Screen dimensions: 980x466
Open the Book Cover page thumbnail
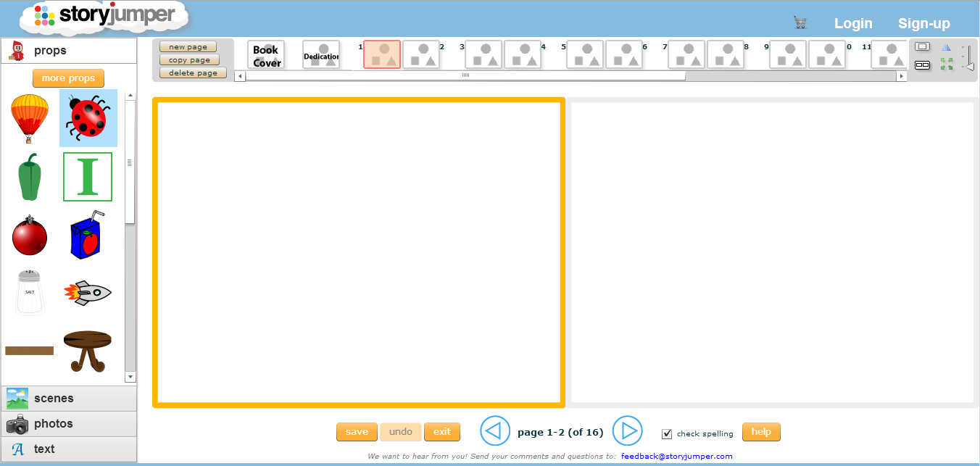tap(266, 54)
